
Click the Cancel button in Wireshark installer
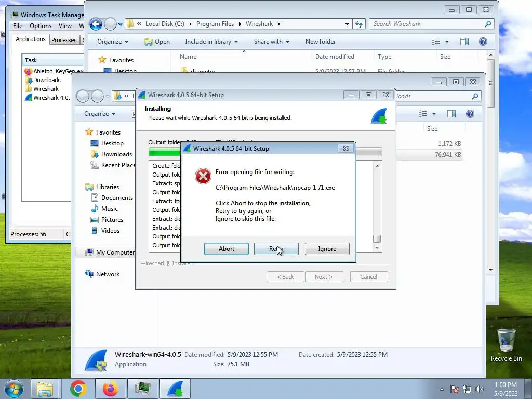(x=368, y=277)
